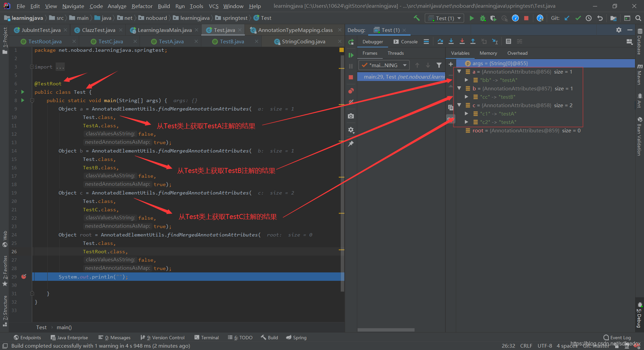Rerun the Test debug session

[351, 42]
